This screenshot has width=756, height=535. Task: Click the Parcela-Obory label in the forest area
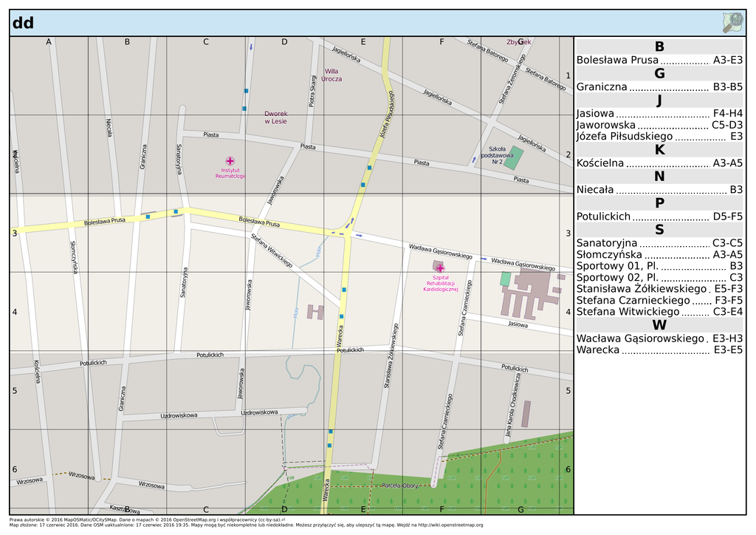[x=401, y=485]
